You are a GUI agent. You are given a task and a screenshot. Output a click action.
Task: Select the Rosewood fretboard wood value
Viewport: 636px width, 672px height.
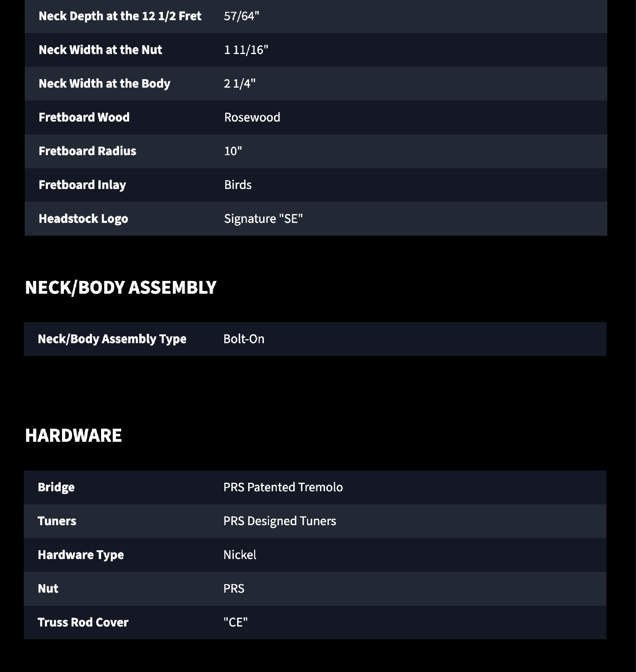[252, 117]
